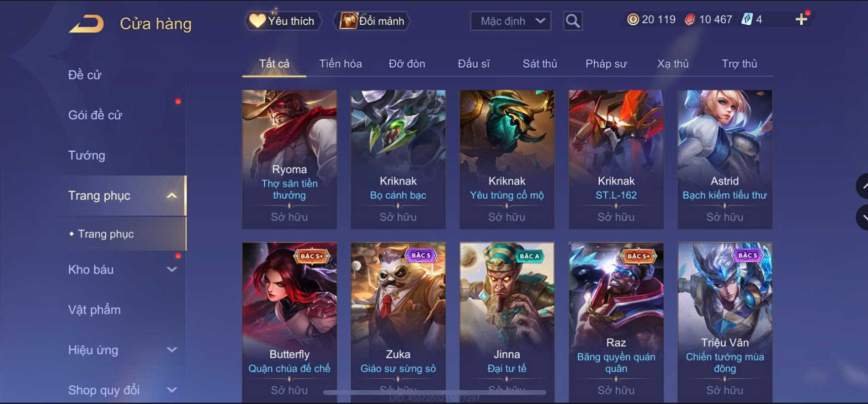Open the Vật phẩm sidebar entry
Screen dimensions: 868x404
(x=94, y=309)
